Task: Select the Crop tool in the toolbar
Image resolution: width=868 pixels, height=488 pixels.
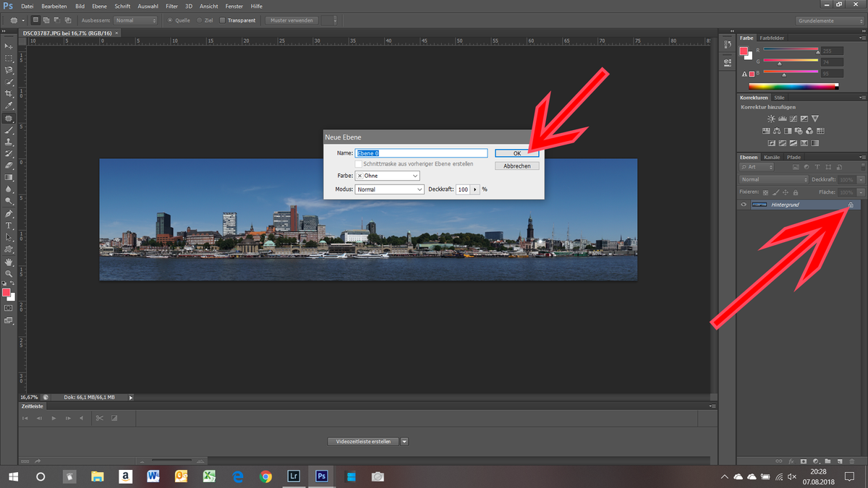Action: point(9,94)
